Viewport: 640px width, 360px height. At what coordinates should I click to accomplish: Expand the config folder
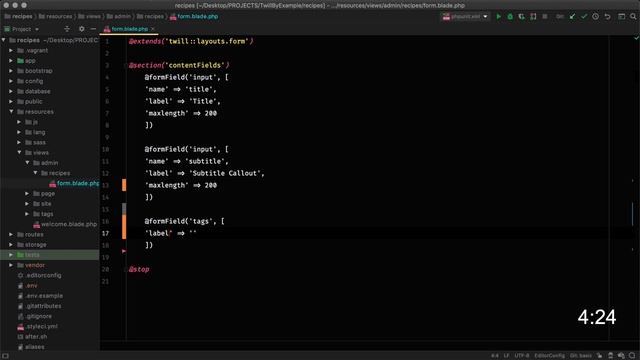click(x=11, y=81)
